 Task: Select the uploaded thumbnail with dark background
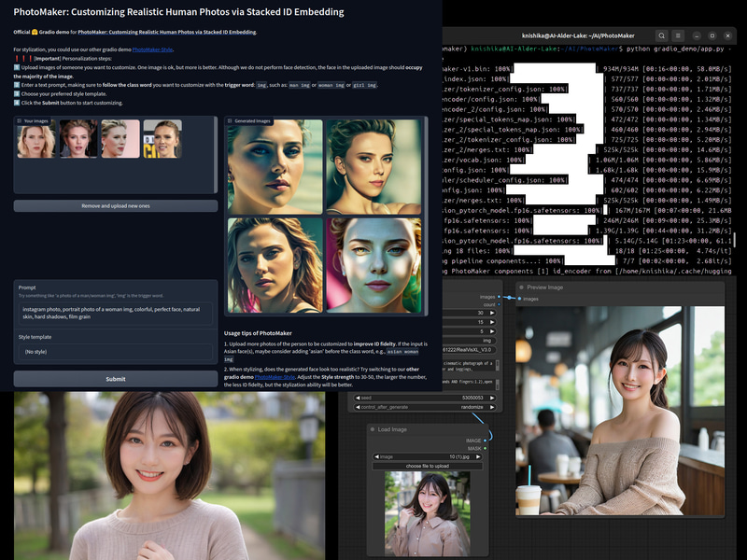click(78, 138)
